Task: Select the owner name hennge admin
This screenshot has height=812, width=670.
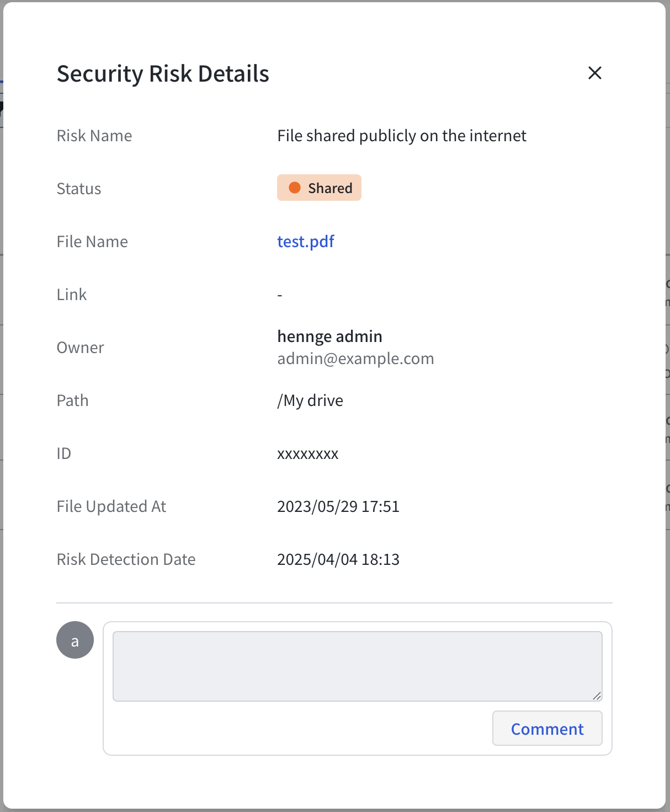Action: point(329,336)
